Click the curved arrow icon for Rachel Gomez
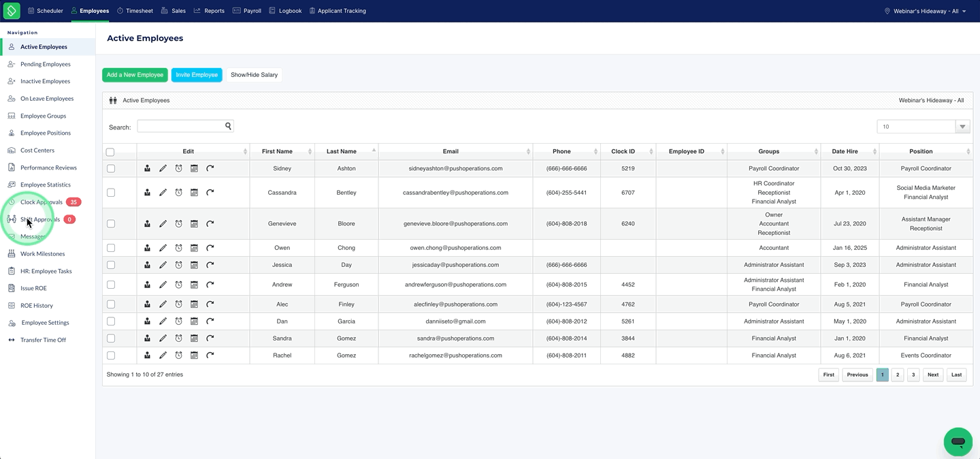 coord(210,355)
